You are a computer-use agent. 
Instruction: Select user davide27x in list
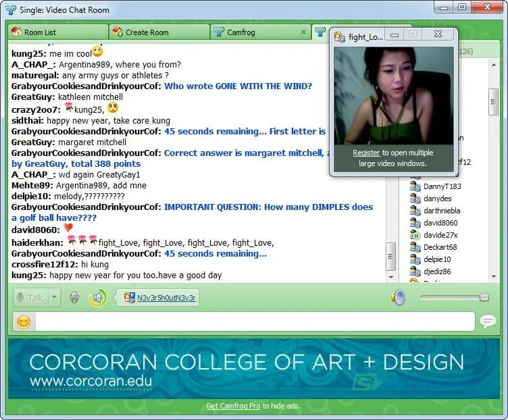(440, 235)
